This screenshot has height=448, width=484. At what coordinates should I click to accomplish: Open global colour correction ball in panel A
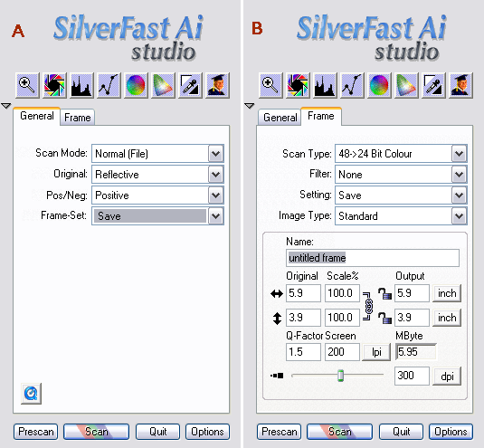point(136,85)
